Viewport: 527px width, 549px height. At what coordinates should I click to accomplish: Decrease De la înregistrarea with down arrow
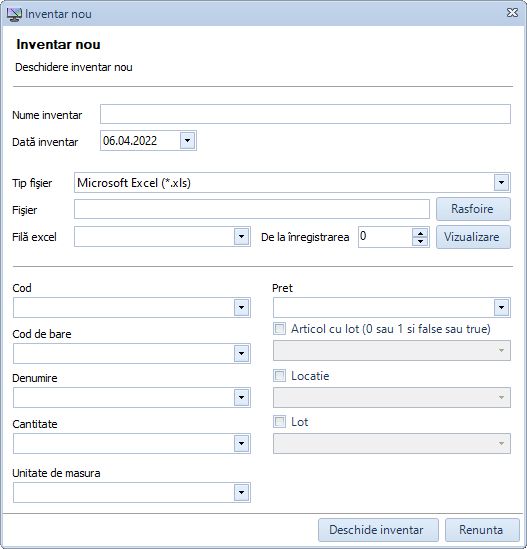tap(420, 241)
